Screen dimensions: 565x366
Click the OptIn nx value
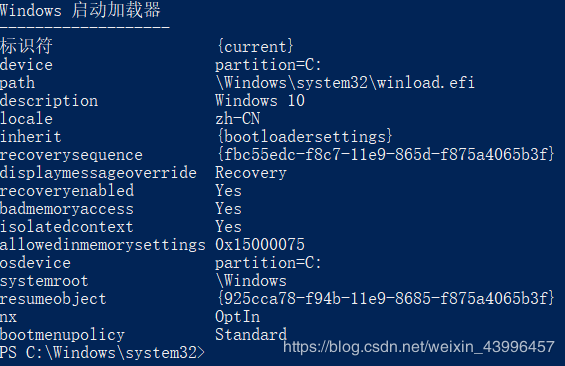[237, 317]
